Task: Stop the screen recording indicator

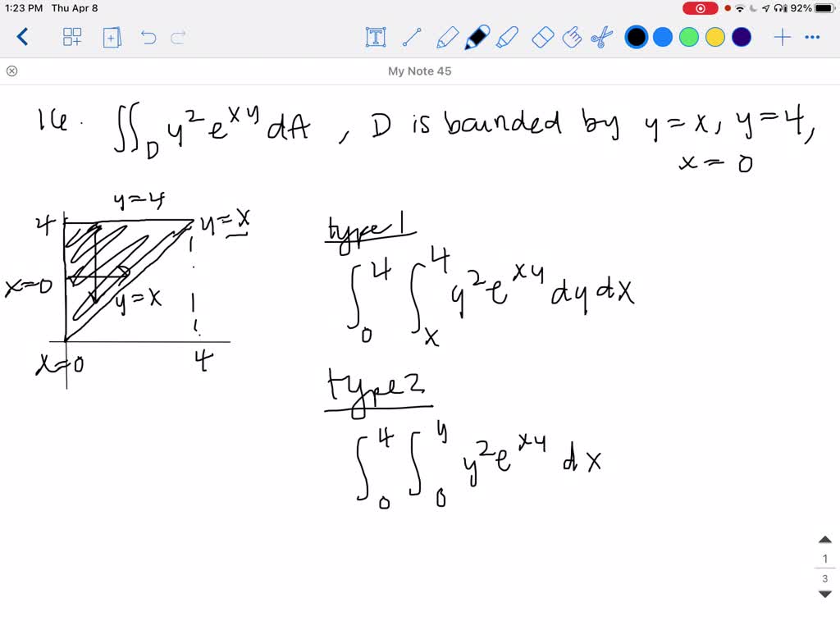Action: pos(700,8)
